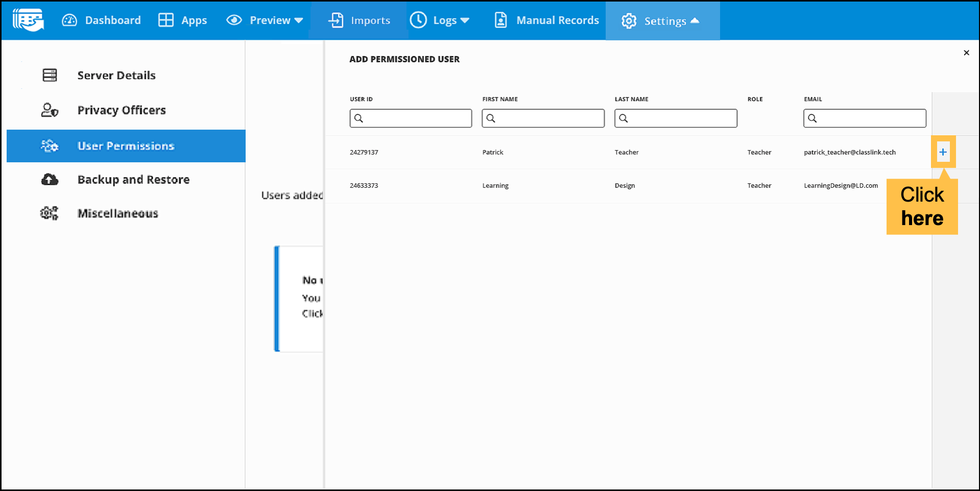The height and width of the screenshot is (491, 980).
Task: Open the User Permissions settings tab
Action: (x=126, y=146)
